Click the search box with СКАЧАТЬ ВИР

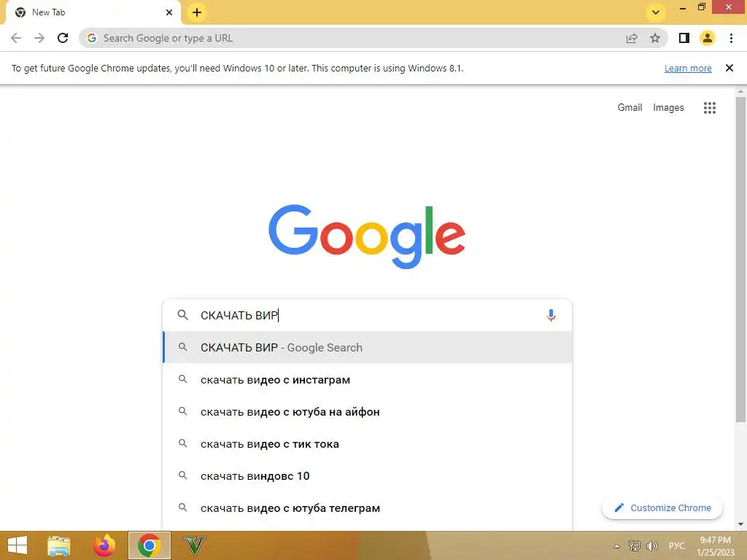pyautogui.click(x=367, y=315)
